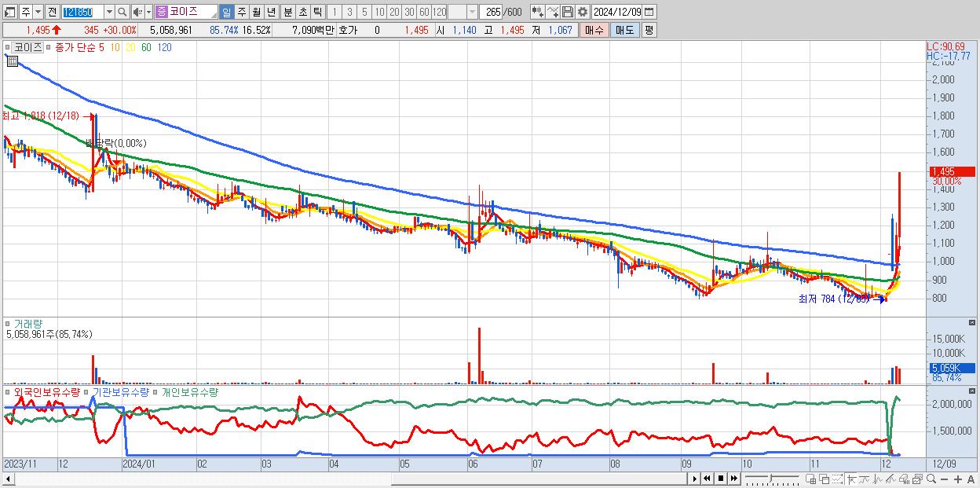Screen dimensions: 980x488
Task: Choose interval 120 button
Action: point(439,12)
